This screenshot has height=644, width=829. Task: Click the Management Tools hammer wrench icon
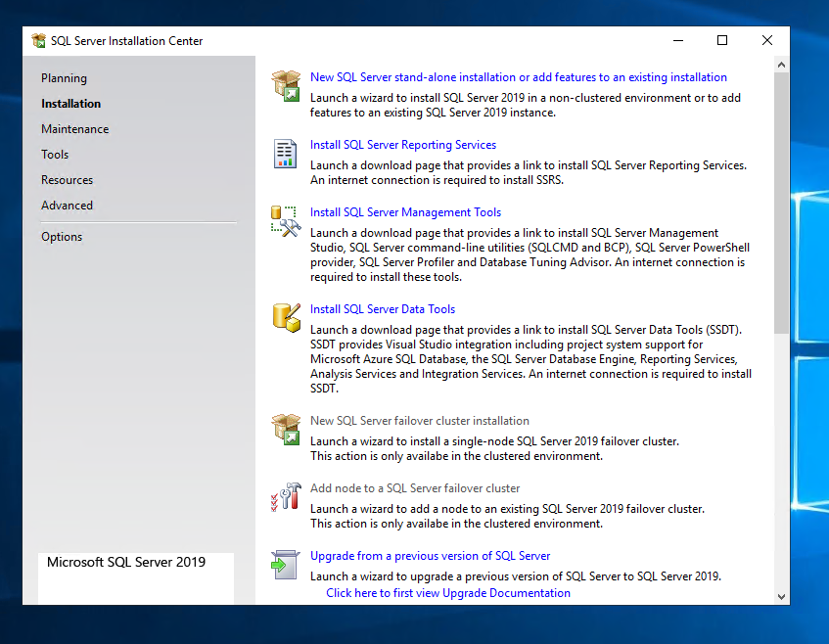[285, 221]
